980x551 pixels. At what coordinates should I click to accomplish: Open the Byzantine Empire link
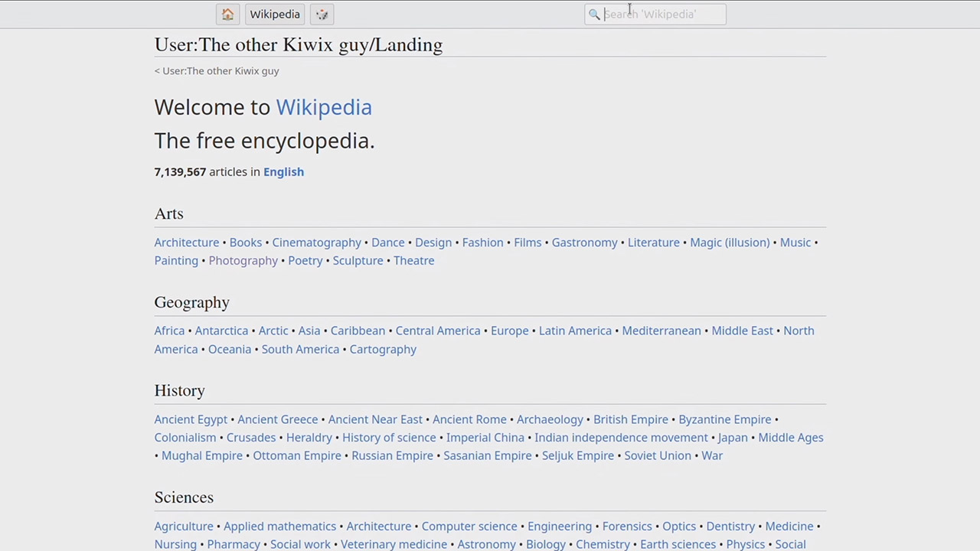(725, 419)
